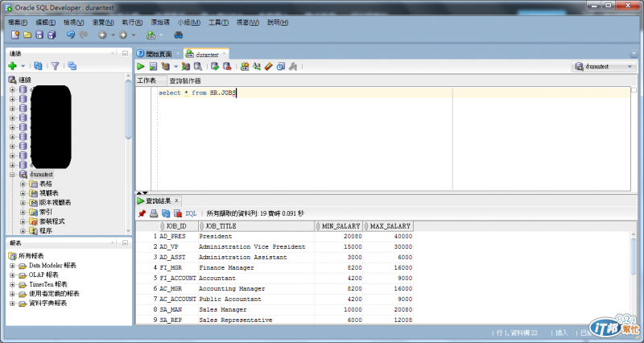Click the Back navigation arrow icon

coord(102,35)
